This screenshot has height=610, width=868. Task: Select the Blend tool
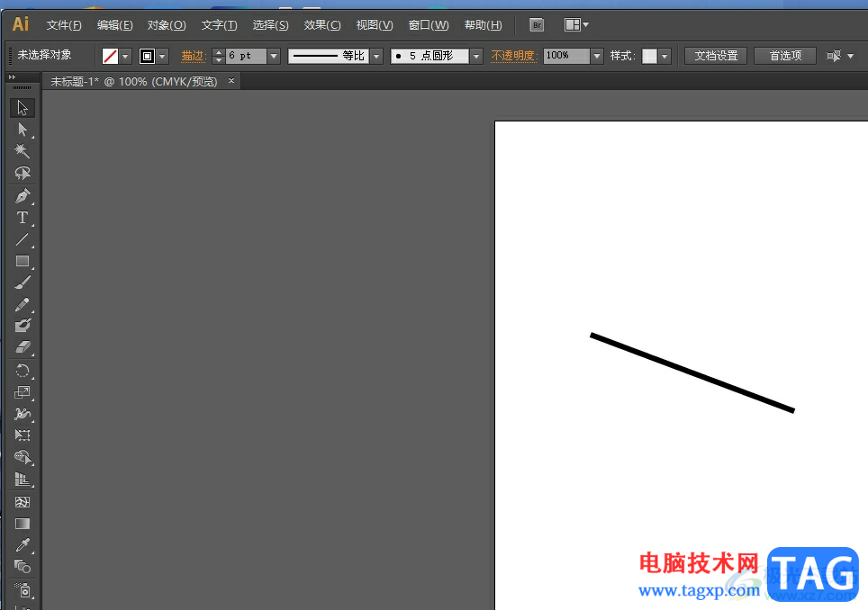tap(23, 567)
